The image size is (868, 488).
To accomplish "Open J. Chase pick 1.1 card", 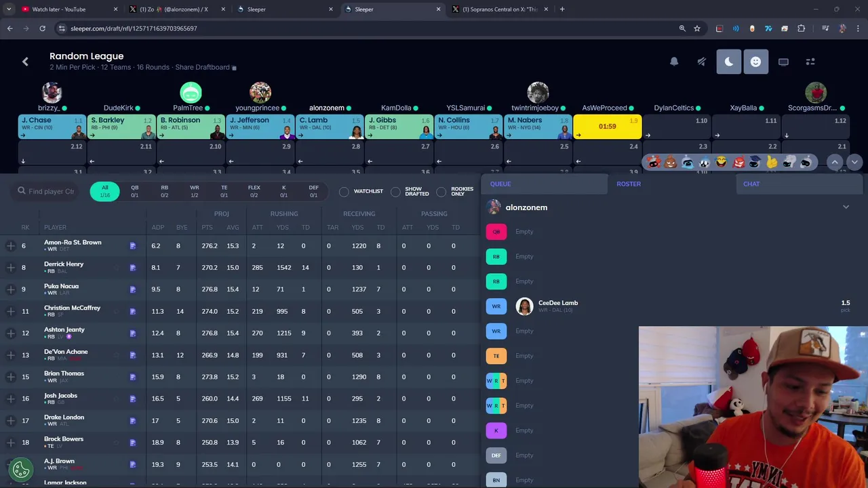I will [52, 127].
